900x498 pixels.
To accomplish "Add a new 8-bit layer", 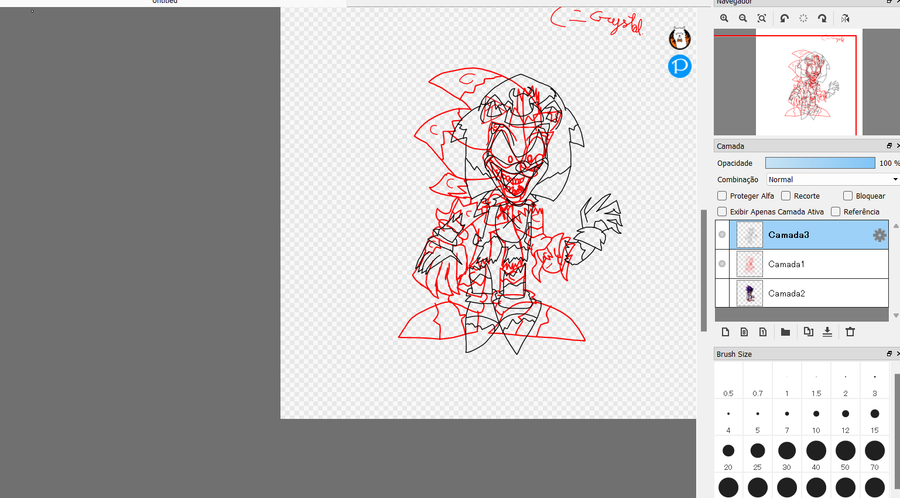I will coord(744,332).
